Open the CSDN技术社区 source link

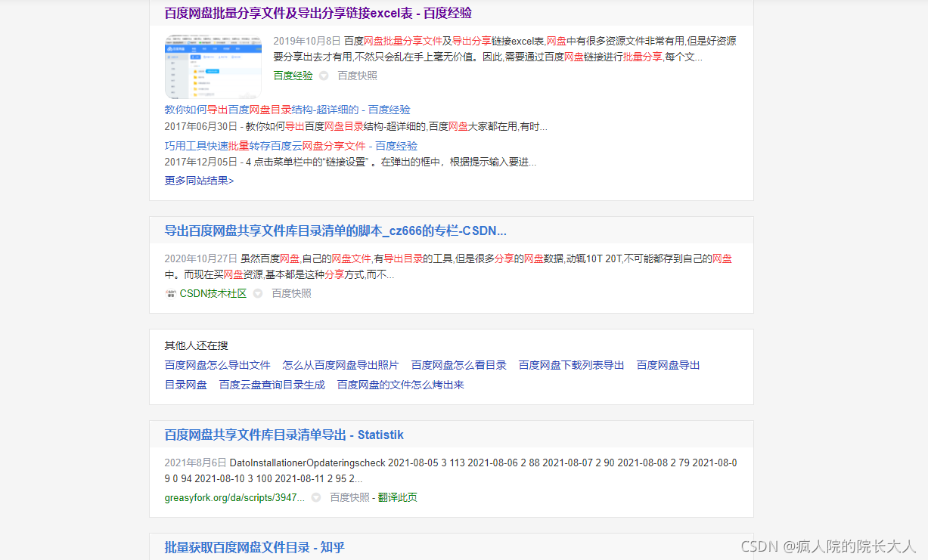coord(213,293)
